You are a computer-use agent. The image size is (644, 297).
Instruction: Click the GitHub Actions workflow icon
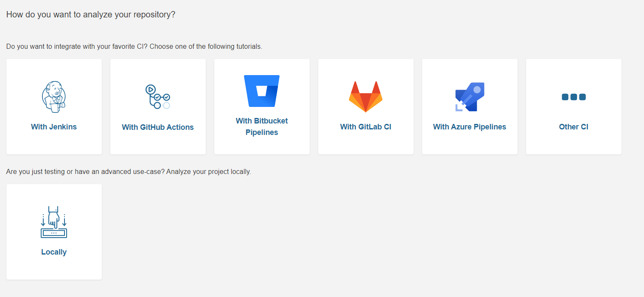[x=158, y=97]
